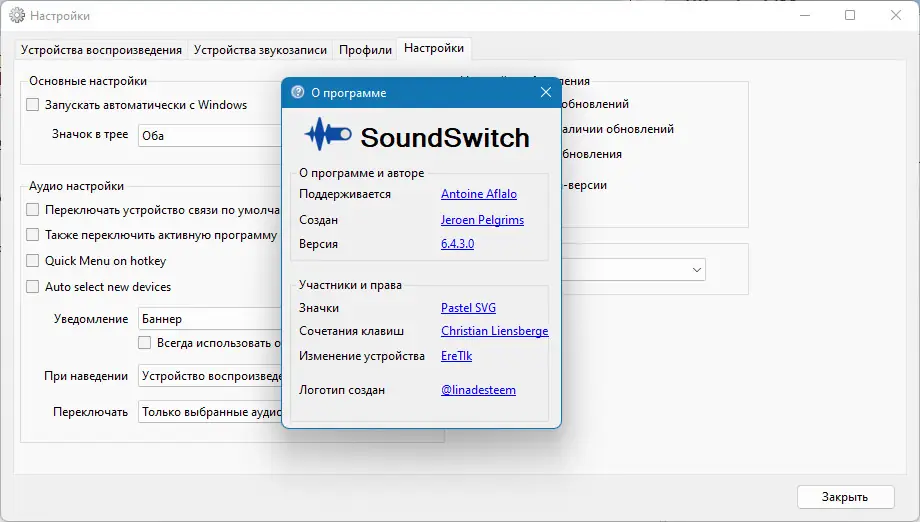The height and width of the screenshot is (522, 920).
Task: Enable Запускать автоматически с Windows checkbox
Action: [x=33, y=104]
